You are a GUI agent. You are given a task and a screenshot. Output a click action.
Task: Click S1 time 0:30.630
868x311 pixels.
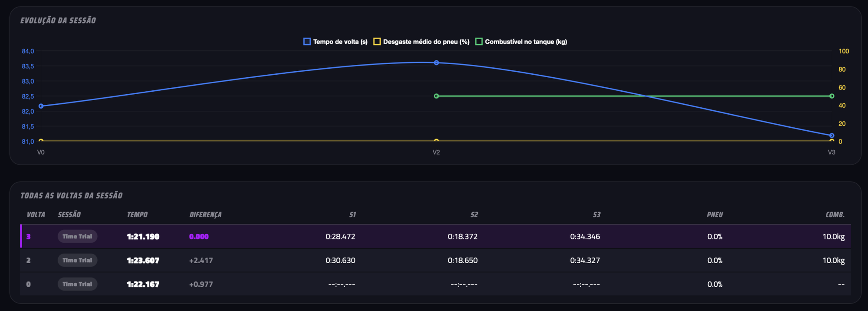click(340, 261)
